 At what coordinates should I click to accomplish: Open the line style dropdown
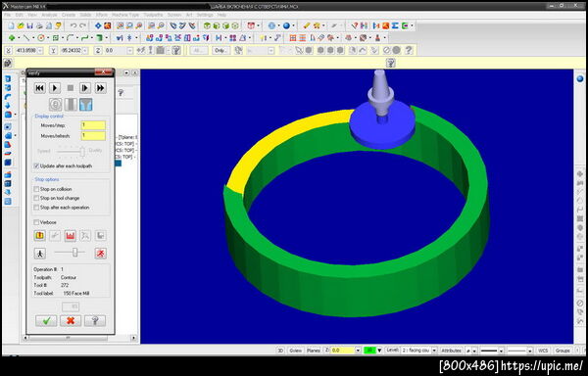502,351
